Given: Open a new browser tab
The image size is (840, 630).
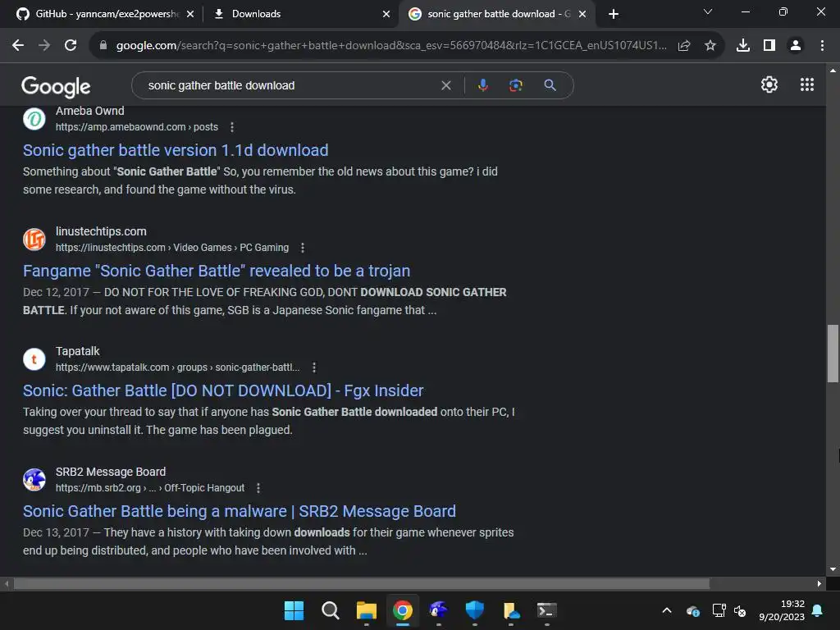Looking at the screenshot, I should [x=614, y=14].
